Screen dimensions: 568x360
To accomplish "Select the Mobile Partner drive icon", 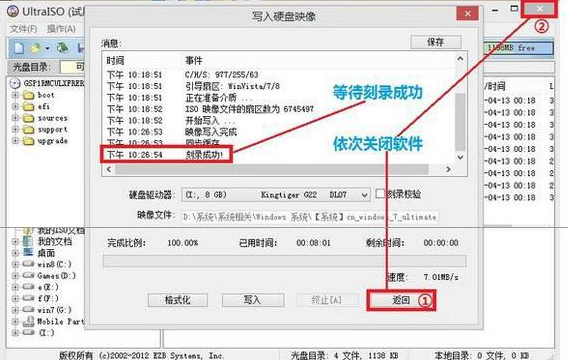I will pos(28,321).
